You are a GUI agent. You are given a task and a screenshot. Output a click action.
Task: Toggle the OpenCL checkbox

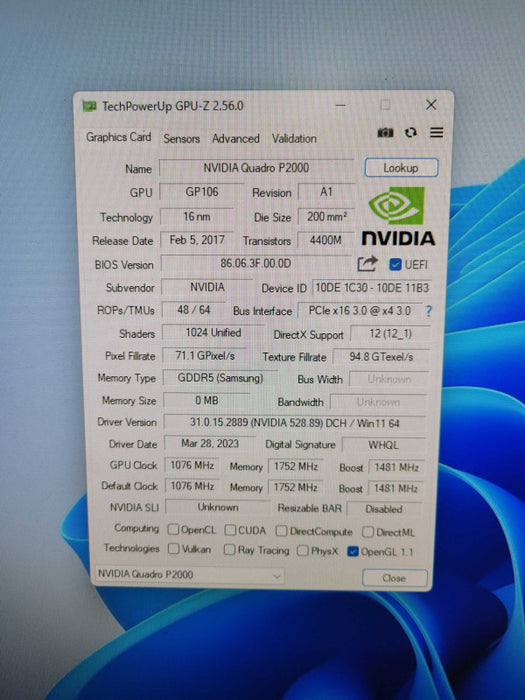pos(173,529)
